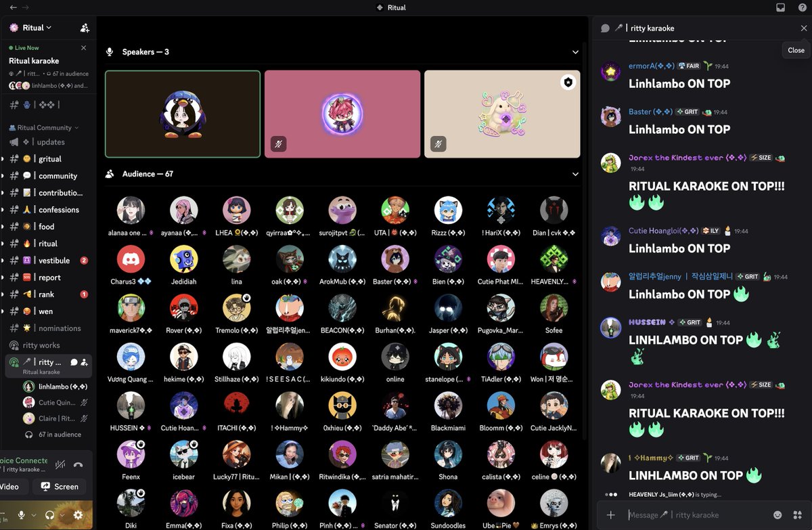The image size is (812, 530).
Task: Open the attachment plus button in chat
Action: coord(611,515)
